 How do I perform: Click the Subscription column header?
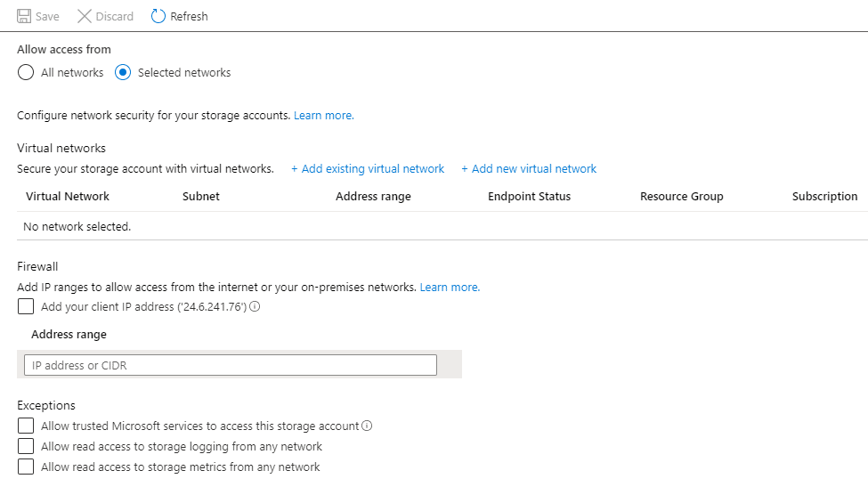[824, 196]
